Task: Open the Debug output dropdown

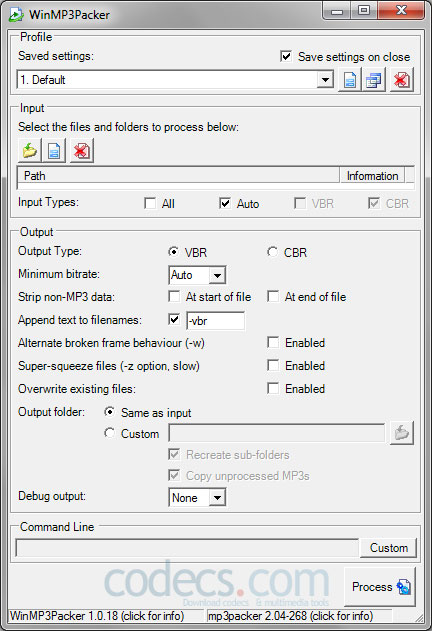Action: pyautogui.click(x=217, y=498)
